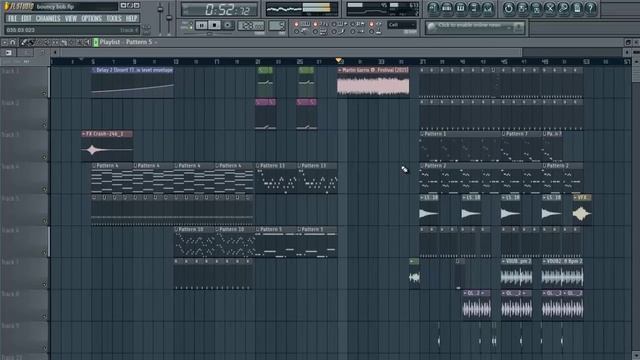Click the render/export icon beside Save
The width and height of the screenshot is (640, 360).
536,8
